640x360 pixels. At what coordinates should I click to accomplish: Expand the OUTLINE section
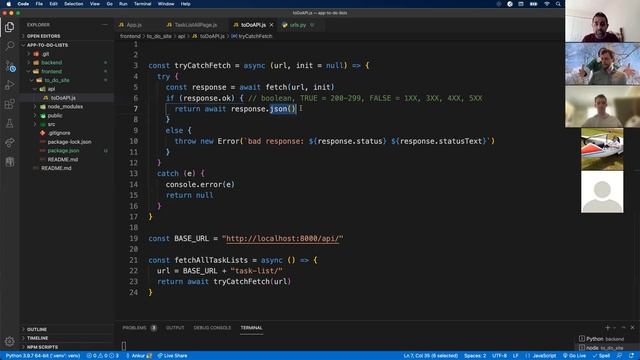tap(37, 329)
